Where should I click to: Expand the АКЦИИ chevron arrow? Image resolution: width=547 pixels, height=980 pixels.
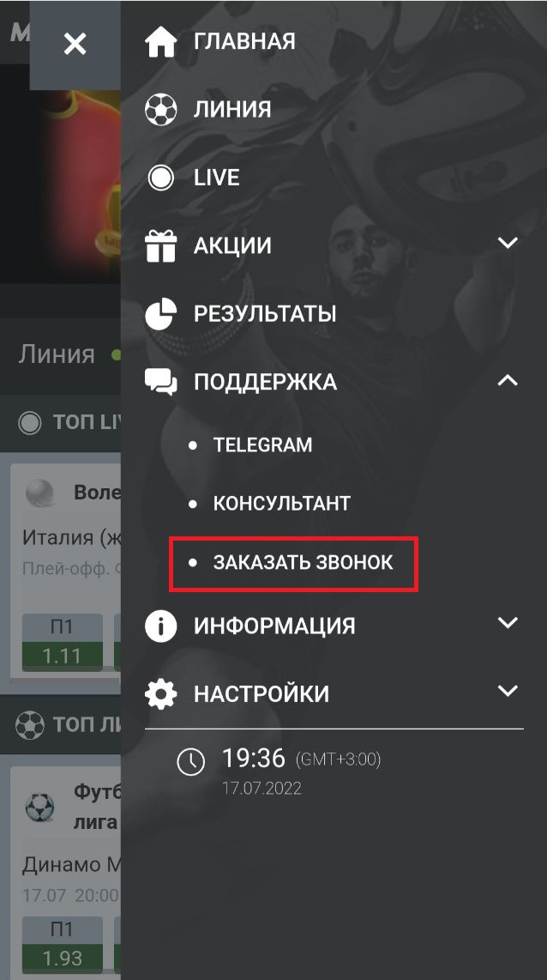[x=508, y=243]
